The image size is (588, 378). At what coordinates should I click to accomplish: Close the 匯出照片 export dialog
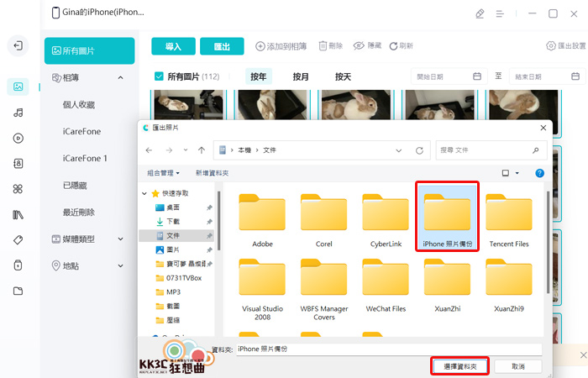coord(543,128)
